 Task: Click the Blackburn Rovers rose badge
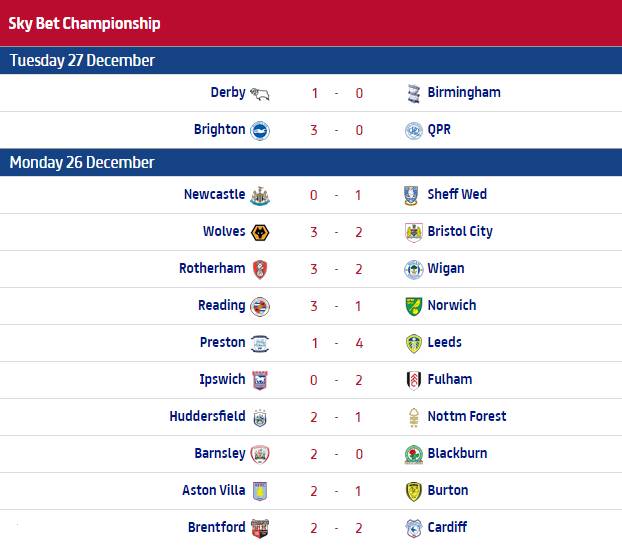(414, 454)
